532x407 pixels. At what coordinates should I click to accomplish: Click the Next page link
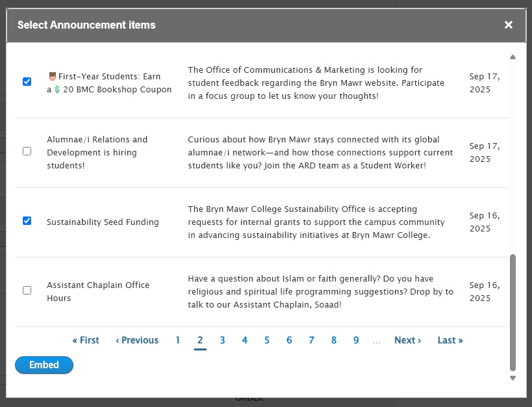point(407,340)
